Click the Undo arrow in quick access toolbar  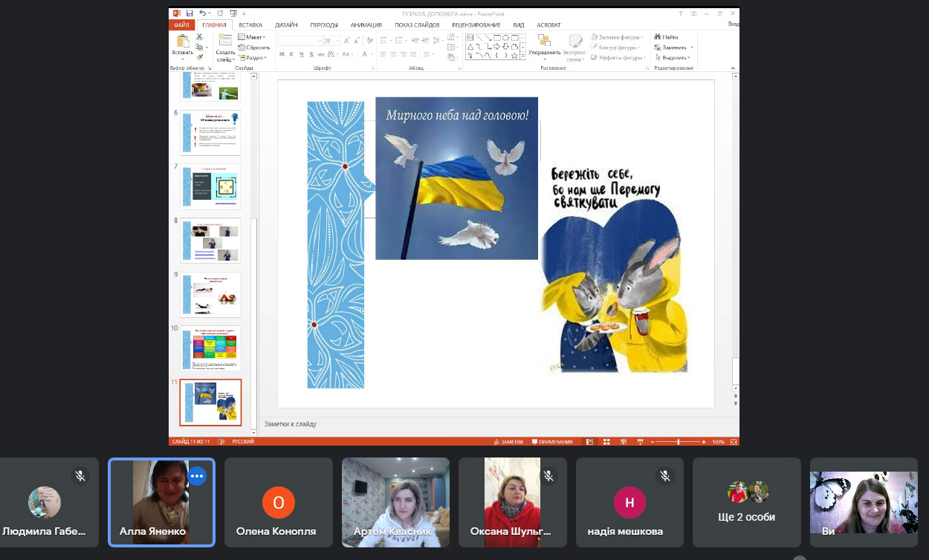click(203, 13)
